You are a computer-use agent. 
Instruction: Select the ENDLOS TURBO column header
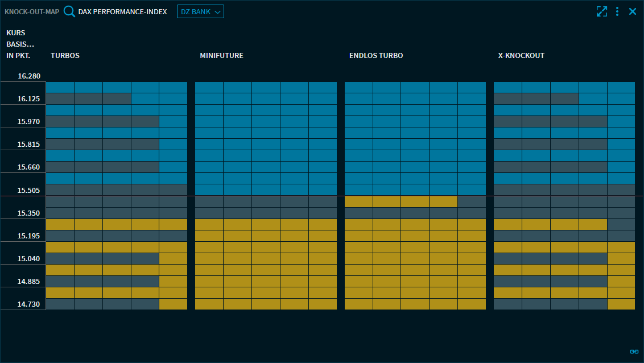pos(376,56)
